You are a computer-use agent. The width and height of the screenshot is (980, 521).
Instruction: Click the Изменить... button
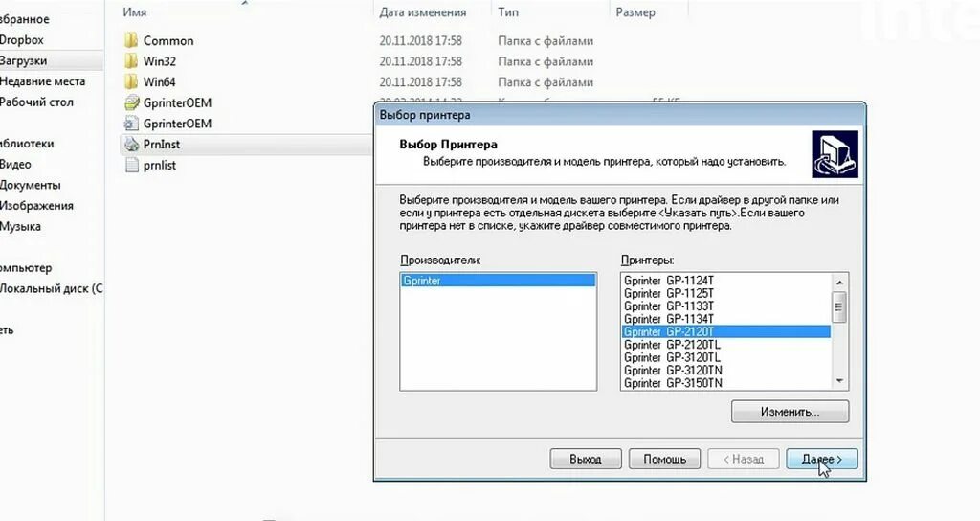[x=790, y=412]
